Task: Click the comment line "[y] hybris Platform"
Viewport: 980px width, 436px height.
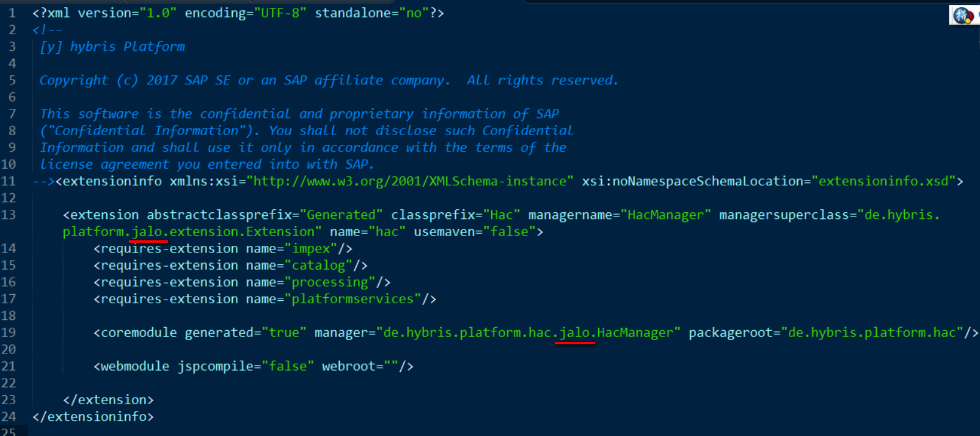Action: pos(112,46)
